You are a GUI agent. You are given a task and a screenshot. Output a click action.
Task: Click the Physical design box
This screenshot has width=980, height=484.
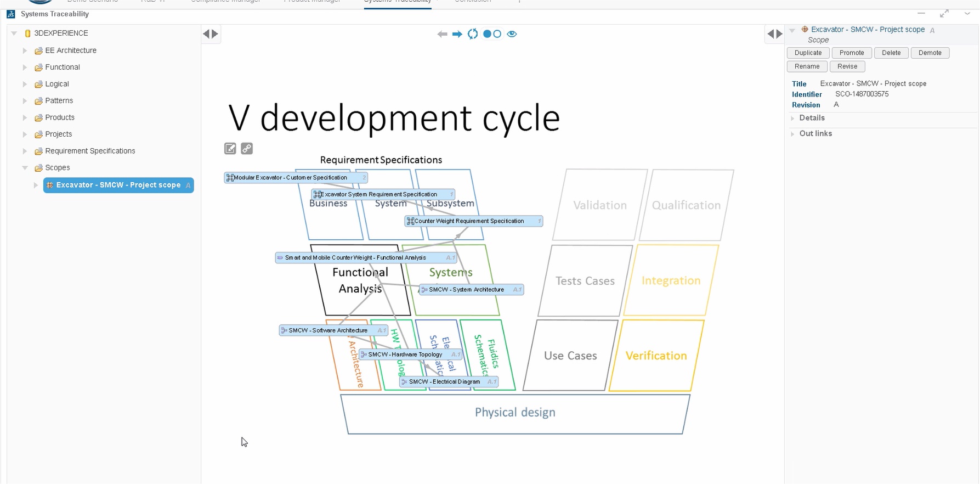(515, 413)
